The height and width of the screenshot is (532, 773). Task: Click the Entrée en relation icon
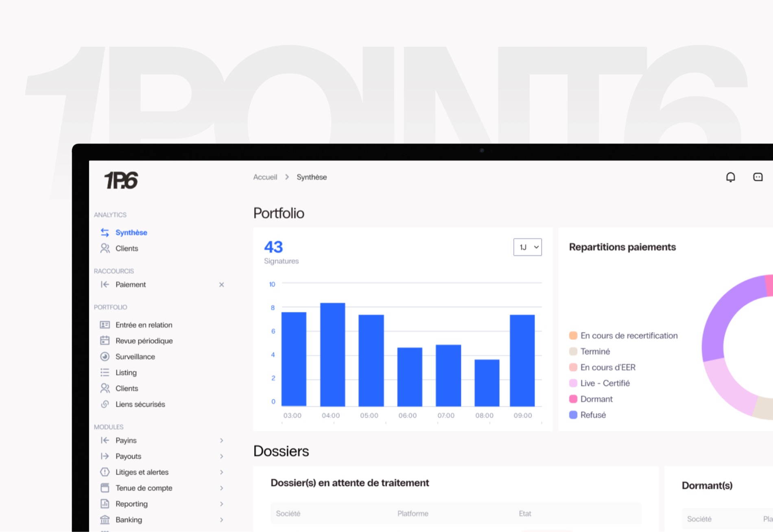(x=105, y=325)
